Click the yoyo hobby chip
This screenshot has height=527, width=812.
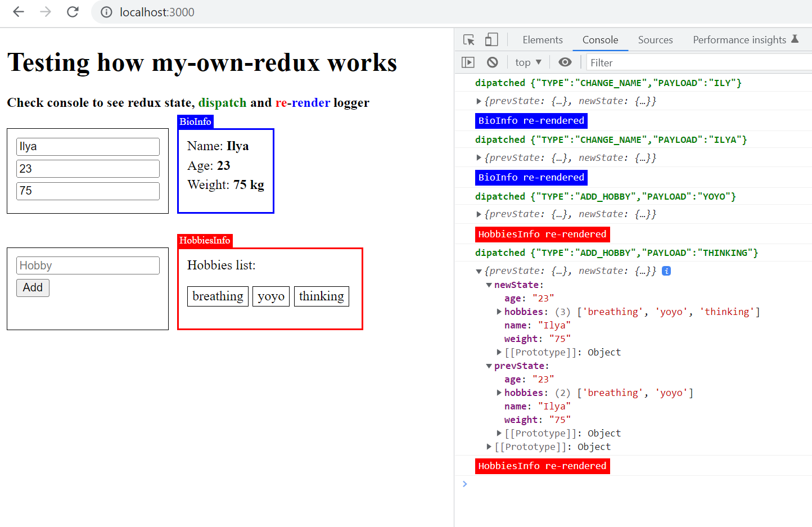coord(271,296)
